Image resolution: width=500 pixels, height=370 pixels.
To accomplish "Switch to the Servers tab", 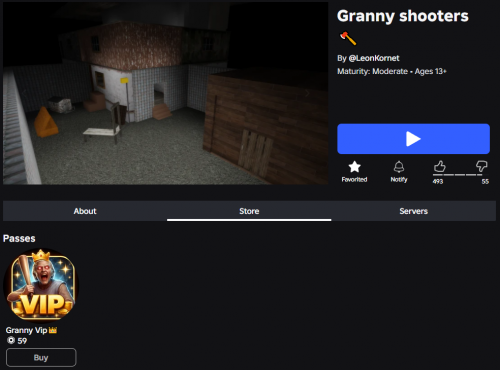I will click(x=413, y=211).
